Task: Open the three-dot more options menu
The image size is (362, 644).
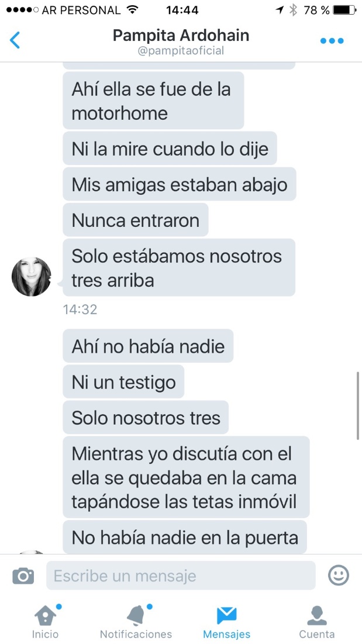Action: pos(332,41)
